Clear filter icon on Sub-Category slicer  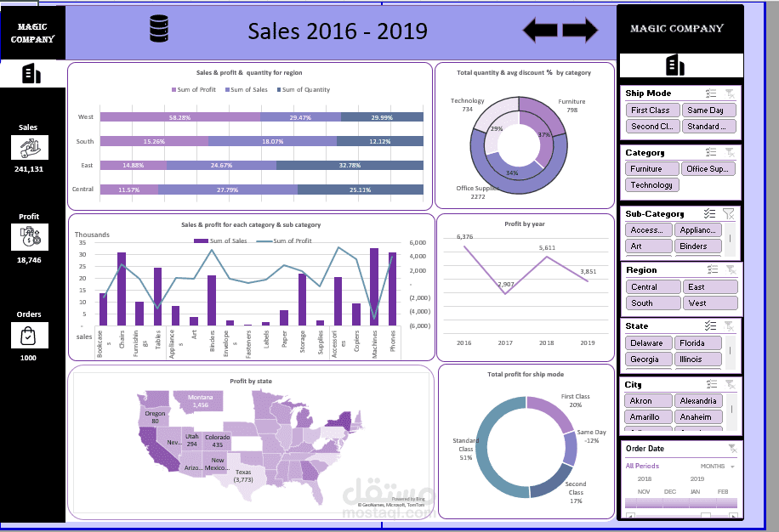click(728, 213)
